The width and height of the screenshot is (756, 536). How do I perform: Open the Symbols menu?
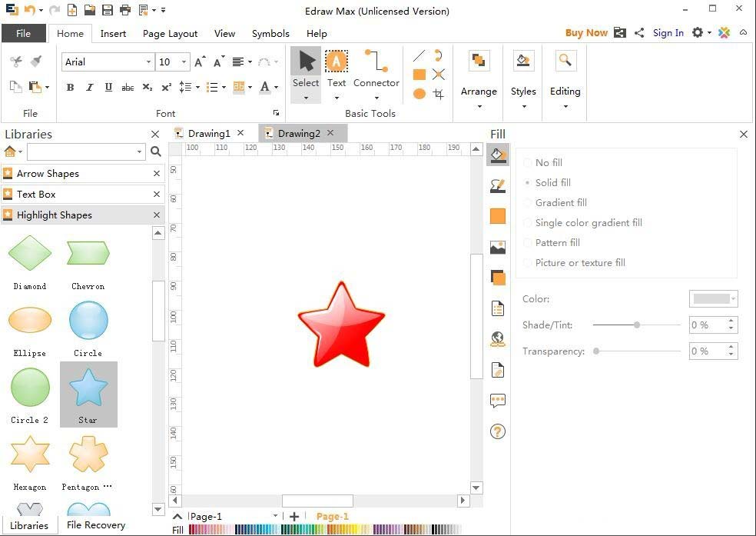pyautogui.click(x=270, y=33)
